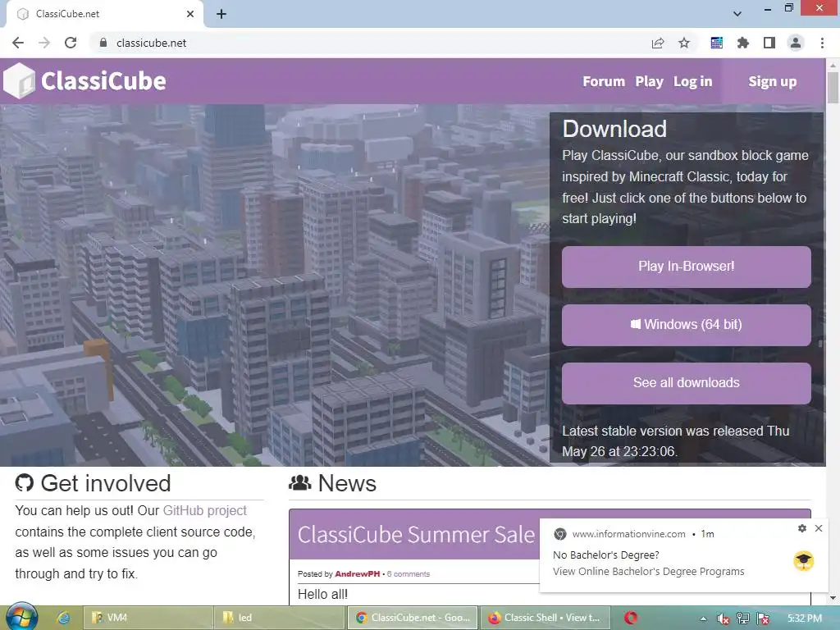Click the ClassiCube cube logo icon
The width and height of the screenshot is (840, 630).
(20, 81)
